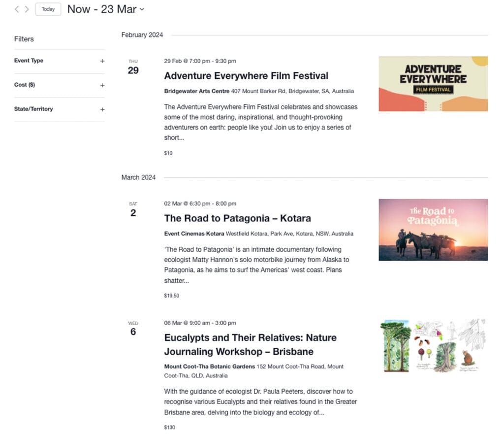This screenshot has width=504, height=434.
Task: Click the Eucalypts nature journaling illustration
Action: click(x=433, y=345)
